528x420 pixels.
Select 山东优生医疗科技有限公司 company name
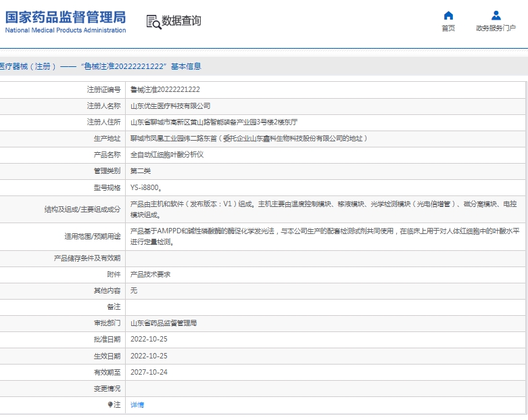point(170,106)
